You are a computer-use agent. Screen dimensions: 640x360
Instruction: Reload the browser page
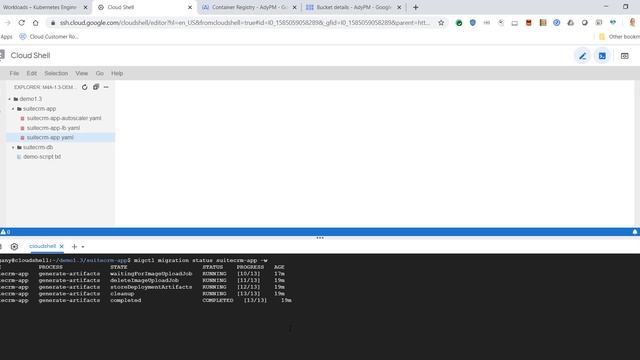pyautogui.click(x=22, y=23)
